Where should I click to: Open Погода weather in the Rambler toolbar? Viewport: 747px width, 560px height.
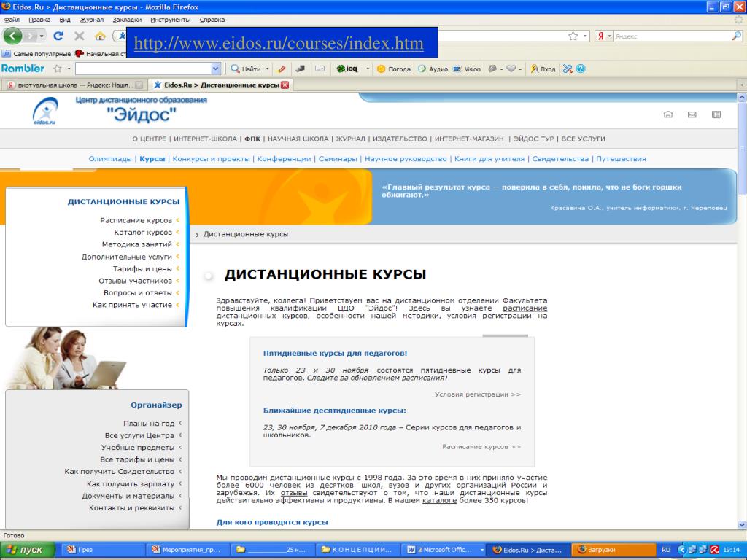coord(393,69)
